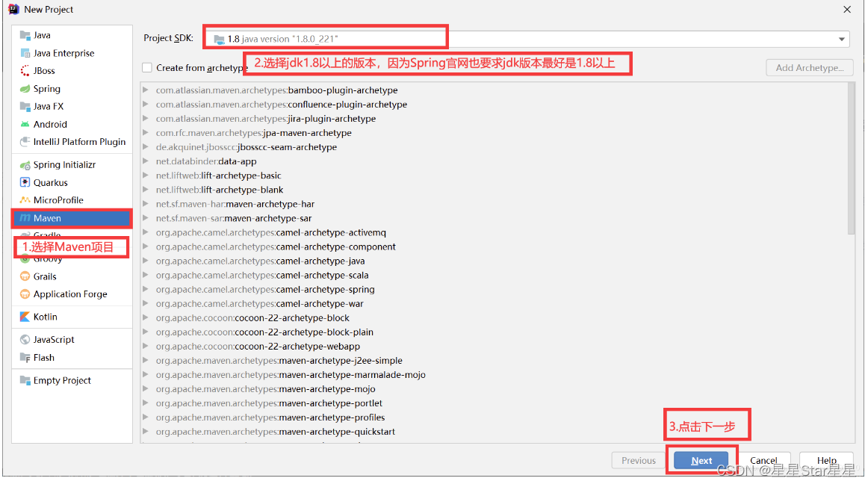Screen dimensions: 868x484
Task: Click the Project SDK selection field
Action: (528, 40)
